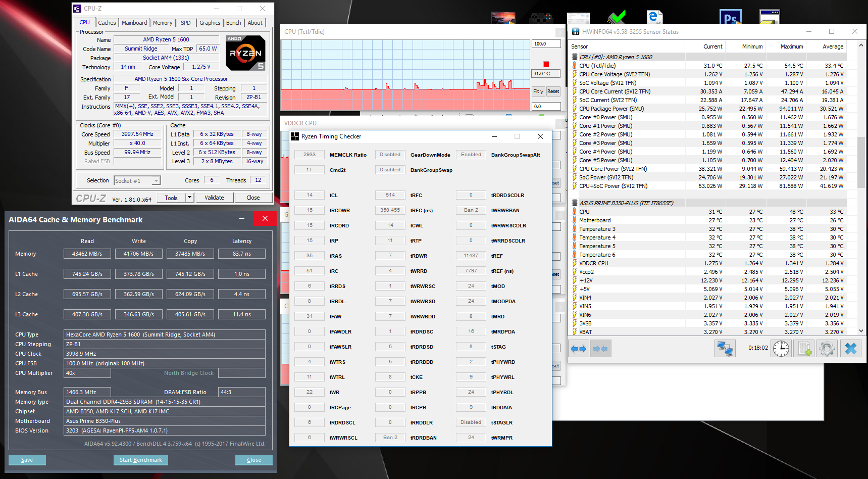
Task: Open the green checkmark chip desktop icon
Action: 617,17
